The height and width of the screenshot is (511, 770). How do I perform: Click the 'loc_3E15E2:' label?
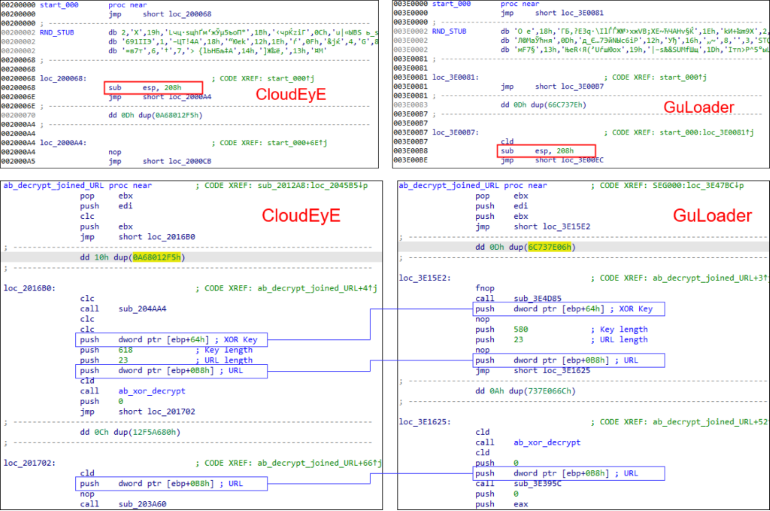425,278
